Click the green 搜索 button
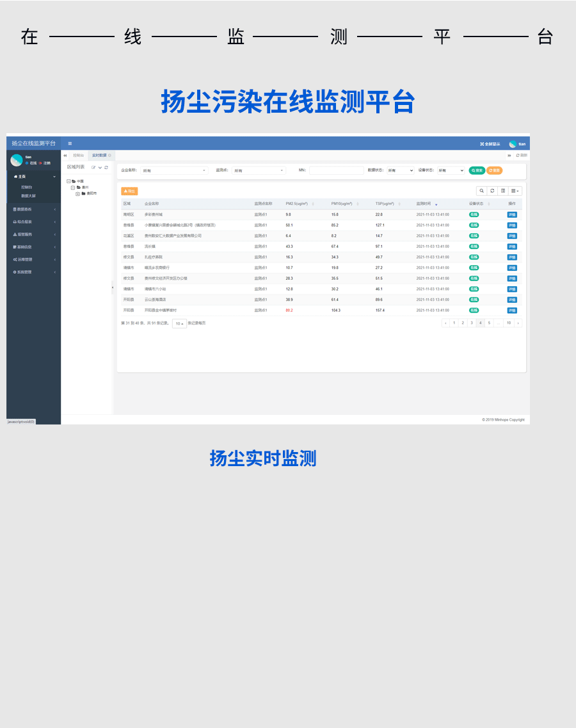 pyautogui.click(x=477, y=170)
